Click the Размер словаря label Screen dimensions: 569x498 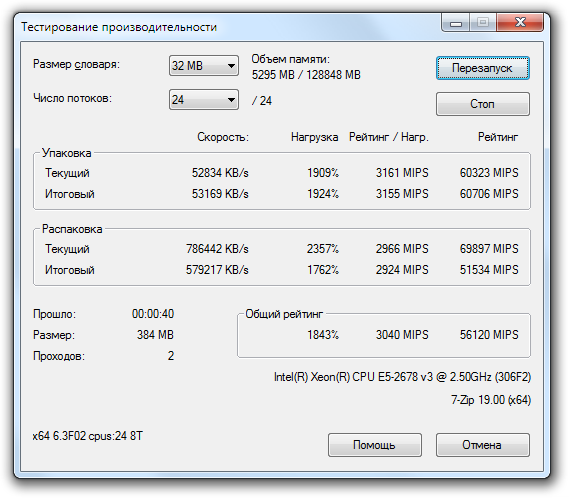coord(76,64)
